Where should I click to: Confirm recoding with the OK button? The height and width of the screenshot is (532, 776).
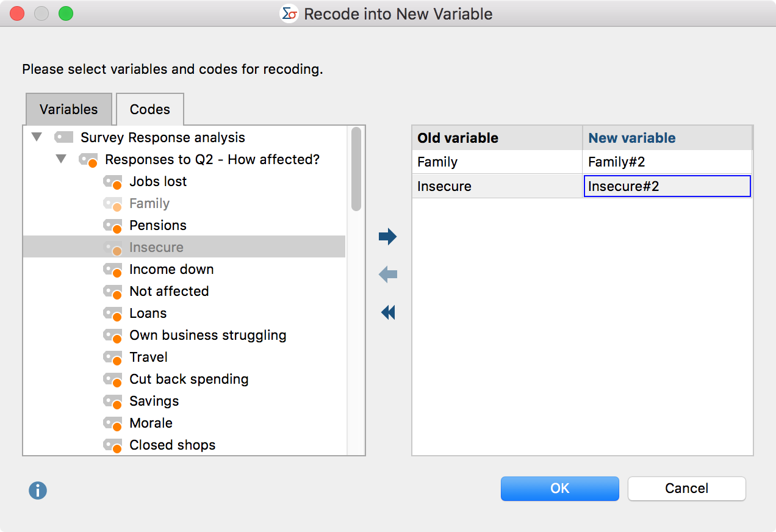(559, 489)
